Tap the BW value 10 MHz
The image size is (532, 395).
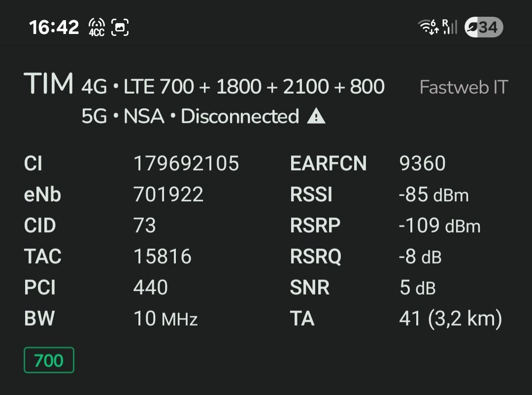point(166,319)
